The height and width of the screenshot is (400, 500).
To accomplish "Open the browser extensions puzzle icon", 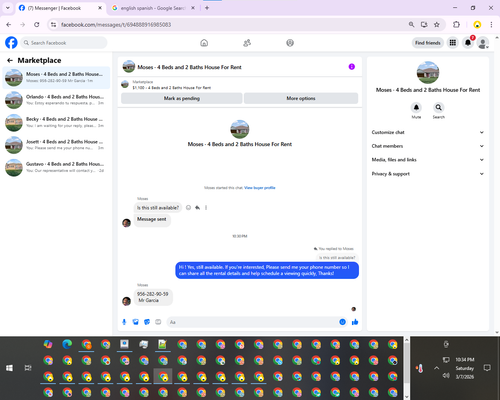I will tap(456, 24).
